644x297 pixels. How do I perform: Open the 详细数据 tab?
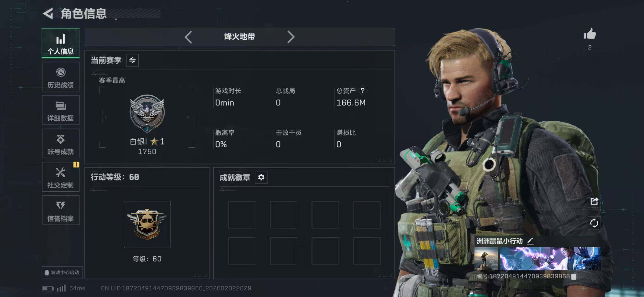61,110
